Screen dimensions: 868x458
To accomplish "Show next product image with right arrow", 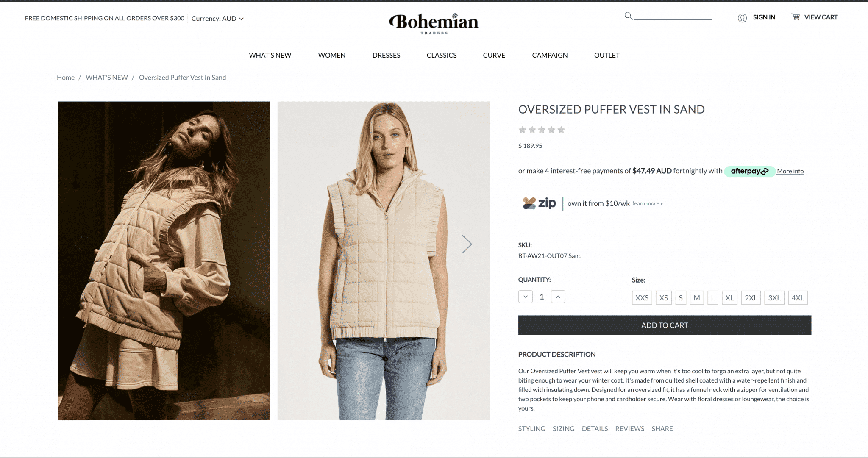I will 467,244.
